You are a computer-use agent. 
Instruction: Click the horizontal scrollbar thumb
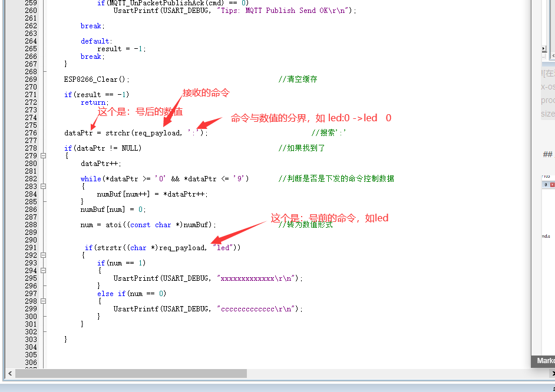(131, 373)
